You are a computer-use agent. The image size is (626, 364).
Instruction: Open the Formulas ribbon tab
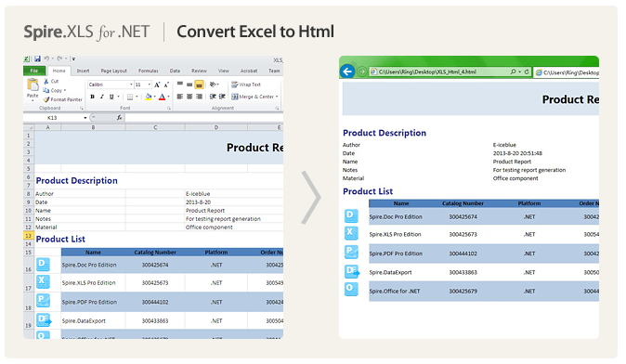148,71
